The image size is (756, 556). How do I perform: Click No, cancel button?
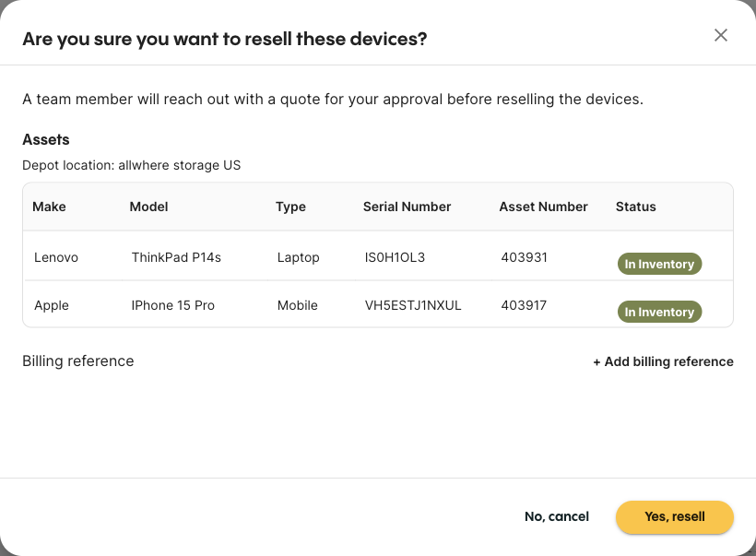click(x=557, y=517)
